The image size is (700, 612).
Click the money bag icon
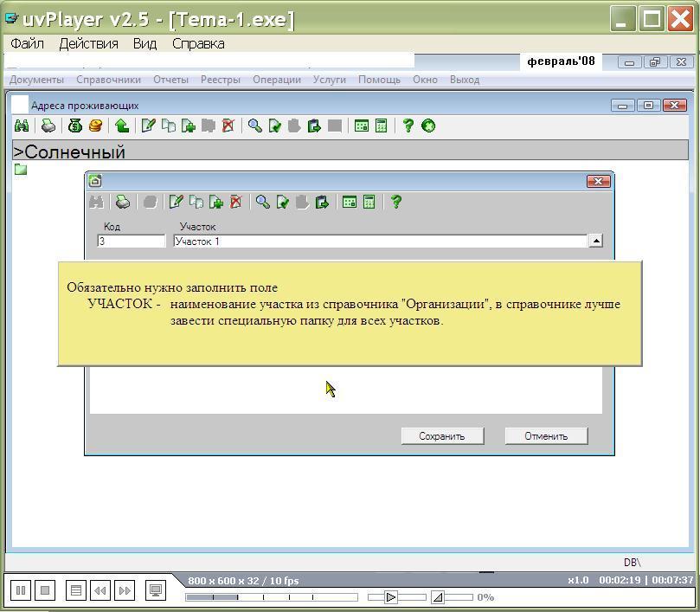click(x=75, y=126)
